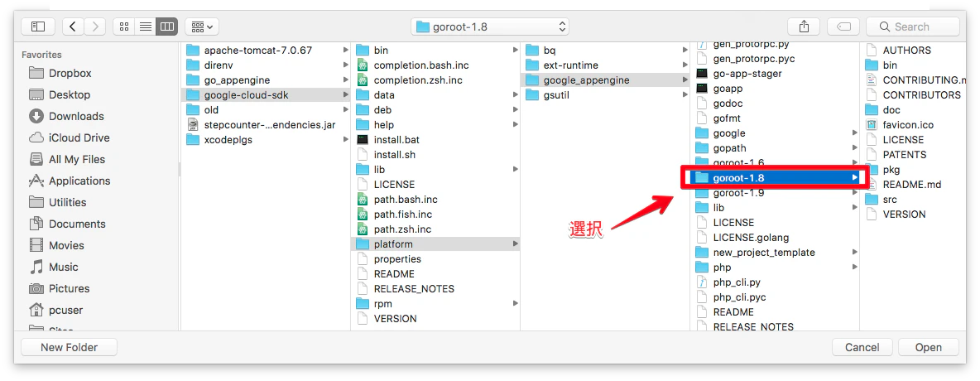980x381 pixels.
Task: Expand the help folder arrow
Action: [x=515, y=124]
